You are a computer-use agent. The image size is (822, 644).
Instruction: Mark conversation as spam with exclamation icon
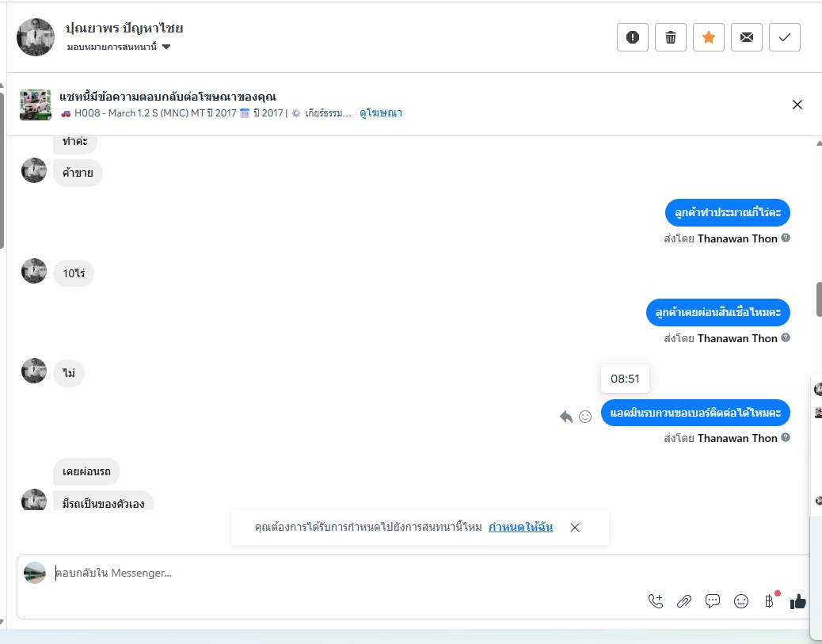pos(632,37)
